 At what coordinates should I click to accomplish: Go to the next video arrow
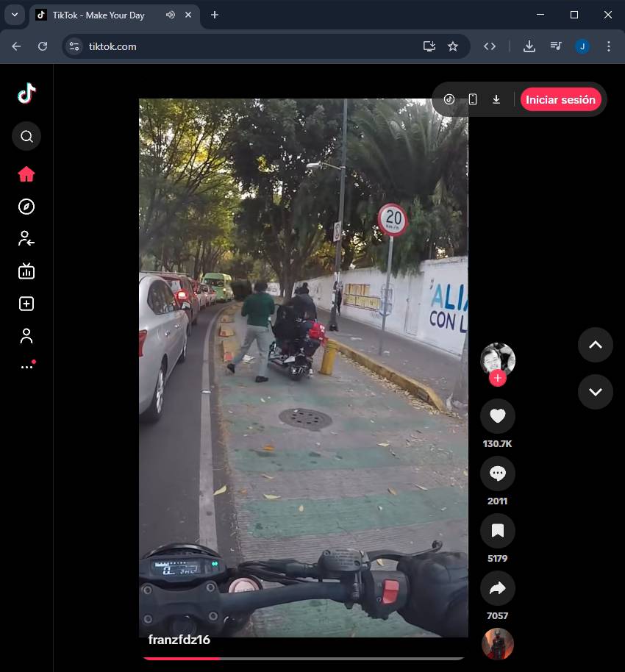[595, 392]
